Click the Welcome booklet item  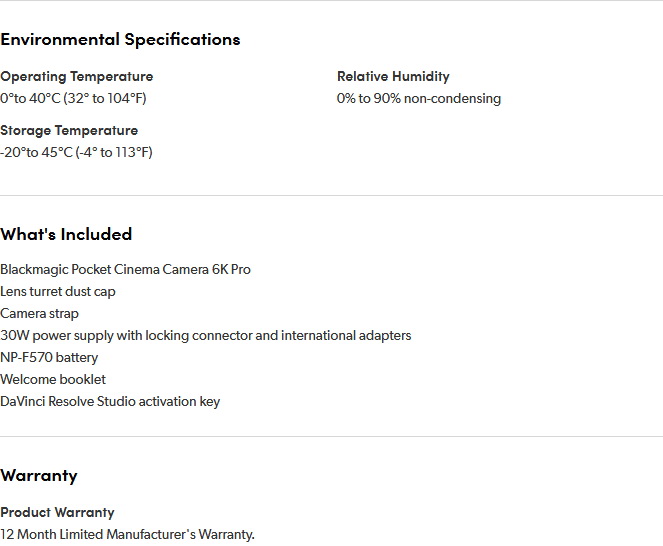pos(53,379)
